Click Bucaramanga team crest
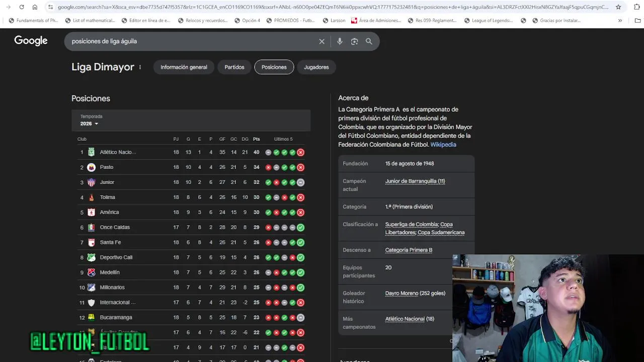The image size is (644, 362). coord(91,317)
